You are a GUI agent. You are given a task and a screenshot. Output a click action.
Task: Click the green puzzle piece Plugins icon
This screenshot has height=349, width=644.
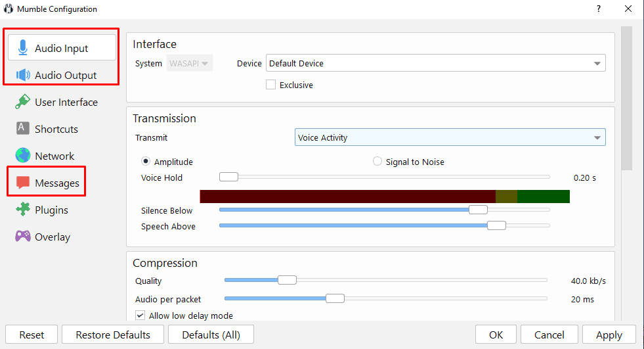pyautogui.click(x=23, y=209)
